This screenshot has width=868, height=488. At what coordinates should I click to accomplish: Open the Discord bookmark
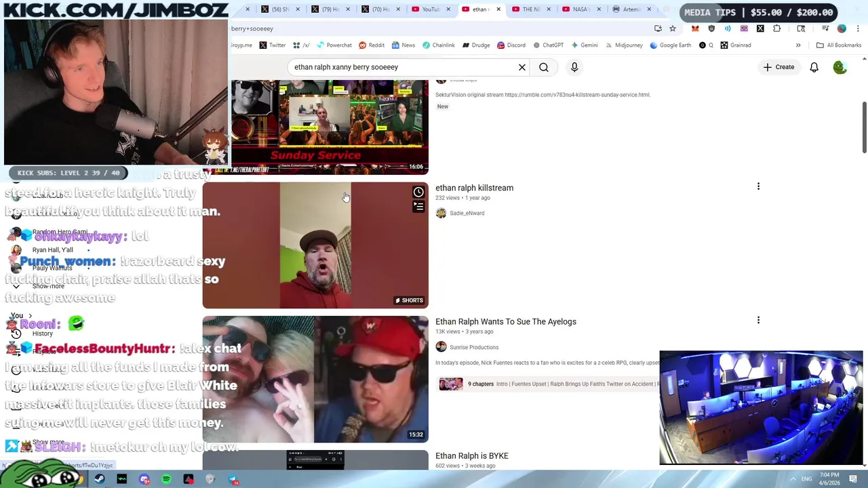tap(511, 45)
